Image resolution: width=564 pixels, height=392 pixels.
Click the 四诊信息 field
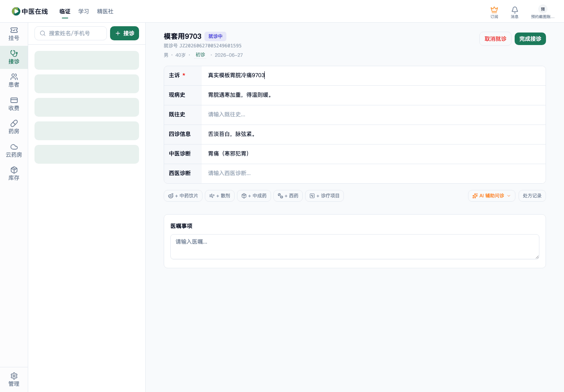pyautogui.click(x=374, y=134)
